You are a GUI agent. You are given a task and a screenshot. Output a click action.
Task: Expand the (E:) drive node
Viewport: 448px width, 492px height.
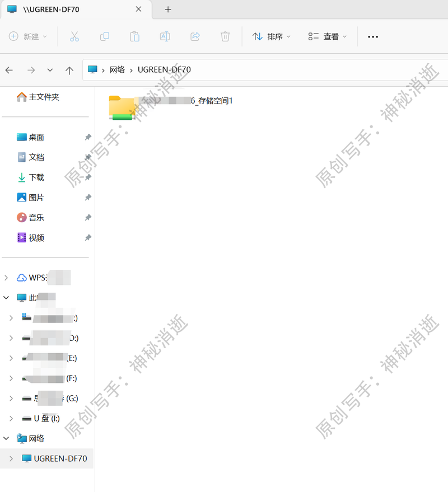click(x=11, y=358)
